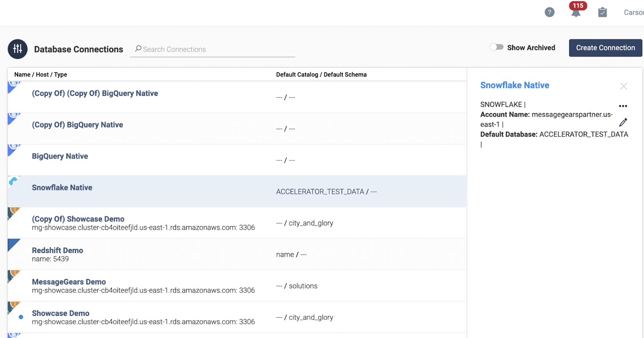Image resolution: width=644 pixels, height=338 pixels.
Task: Open the Showcase Demo connection
Action: (61, 313)
